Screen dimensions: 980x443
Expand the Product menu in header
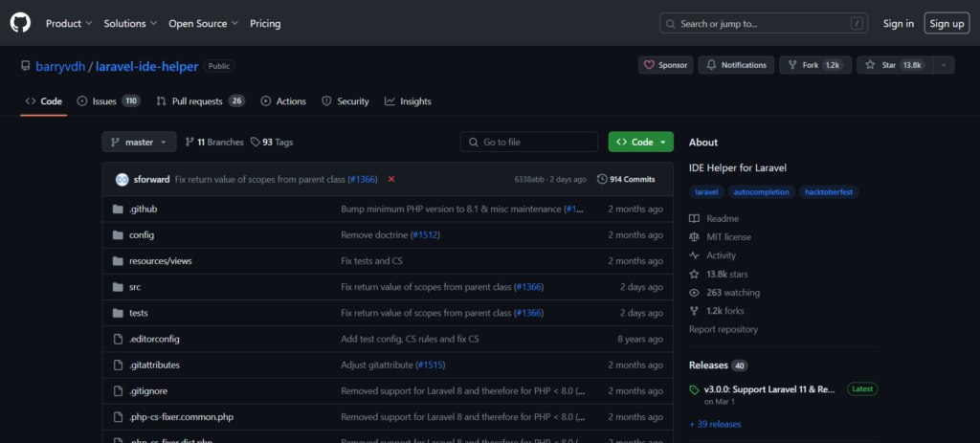[69, 23]
